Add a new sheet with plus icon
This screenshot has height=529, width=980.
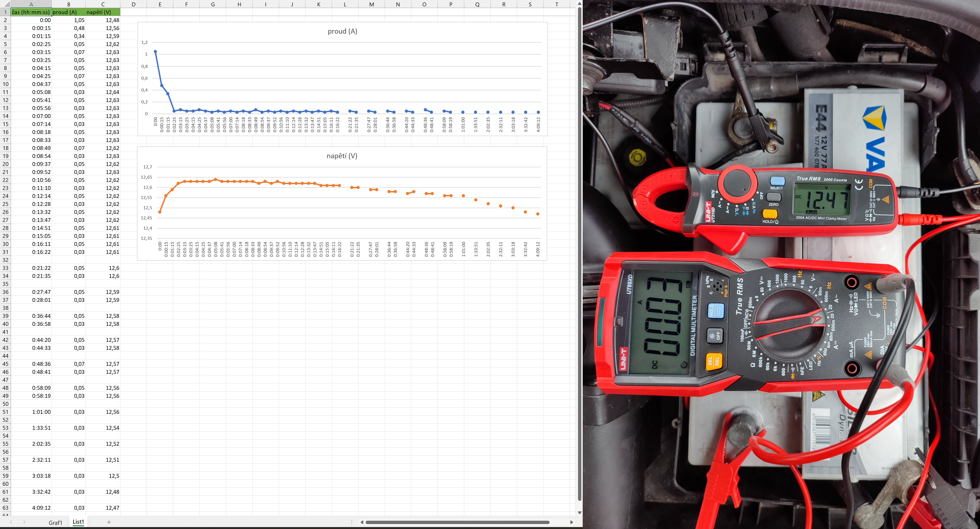[x=109, y=522]
